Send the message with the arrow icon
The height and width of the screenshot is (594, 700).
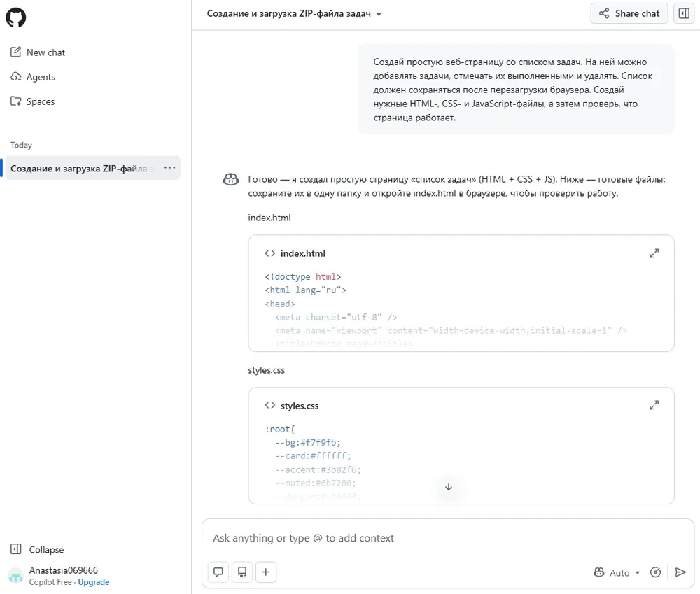pyautogui.click(x=680, y=572)
